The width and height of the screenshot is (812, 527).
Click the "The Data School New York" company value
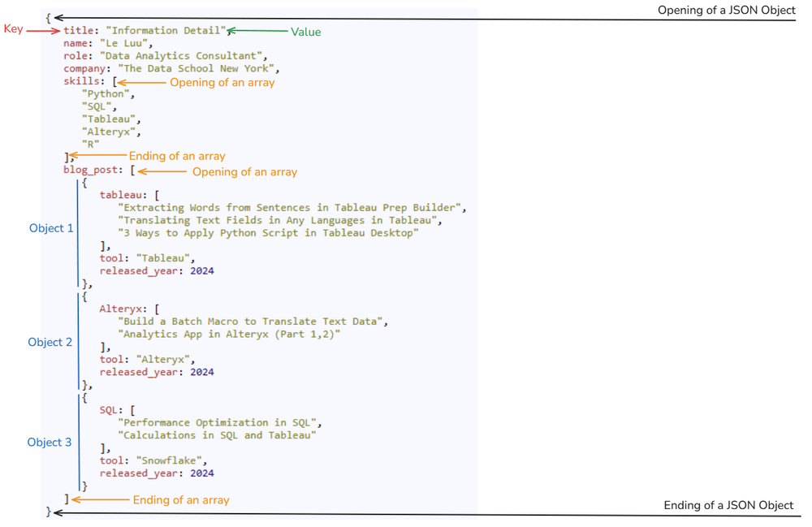tap(197, 69)
